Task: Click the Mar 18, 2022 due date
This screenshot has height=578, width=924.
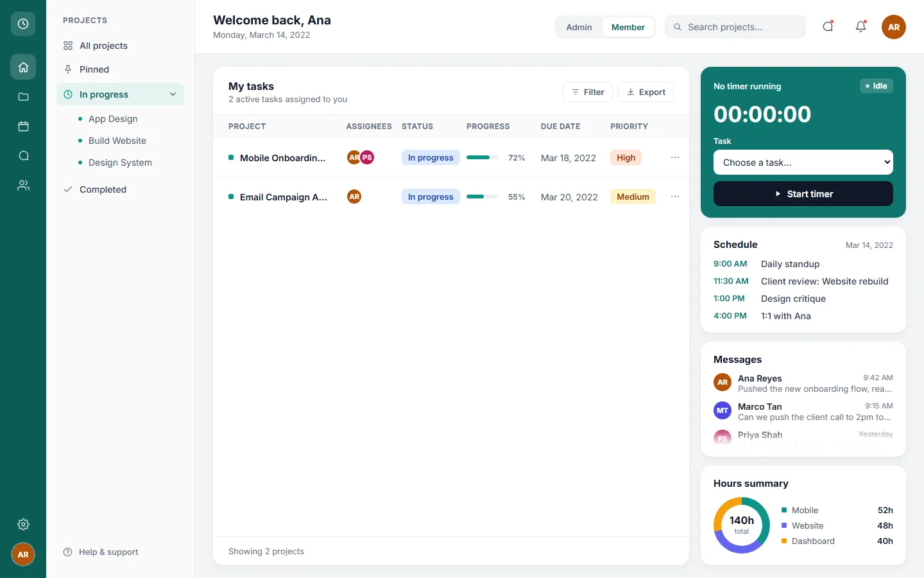Action: pos(569,158)
